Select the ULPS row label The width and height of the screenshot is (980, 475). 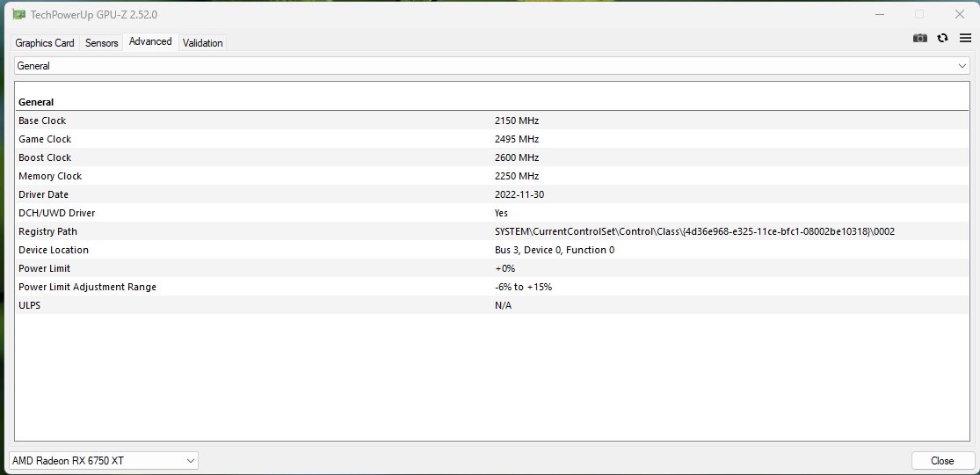tap(29, 304)
